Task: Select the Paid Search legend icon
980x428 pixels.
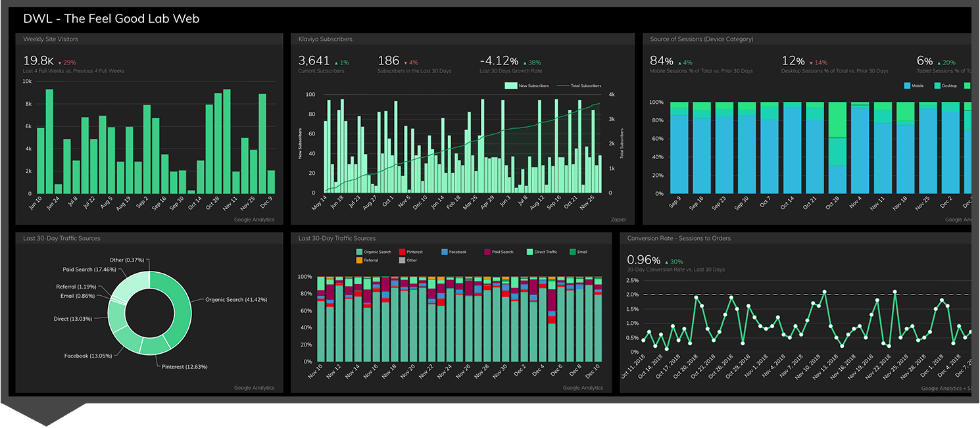Action: (x=487, y=252)
